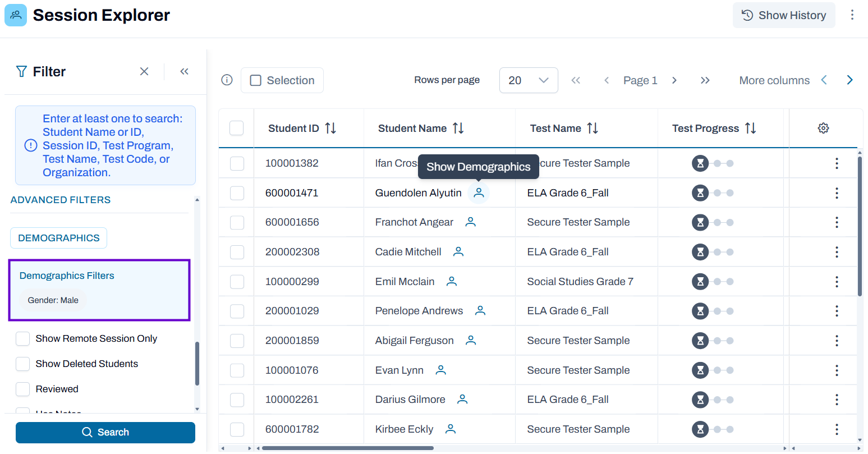Open the top-right overflow menu
This screenshot has width=868, height=454.
[852, 15]
